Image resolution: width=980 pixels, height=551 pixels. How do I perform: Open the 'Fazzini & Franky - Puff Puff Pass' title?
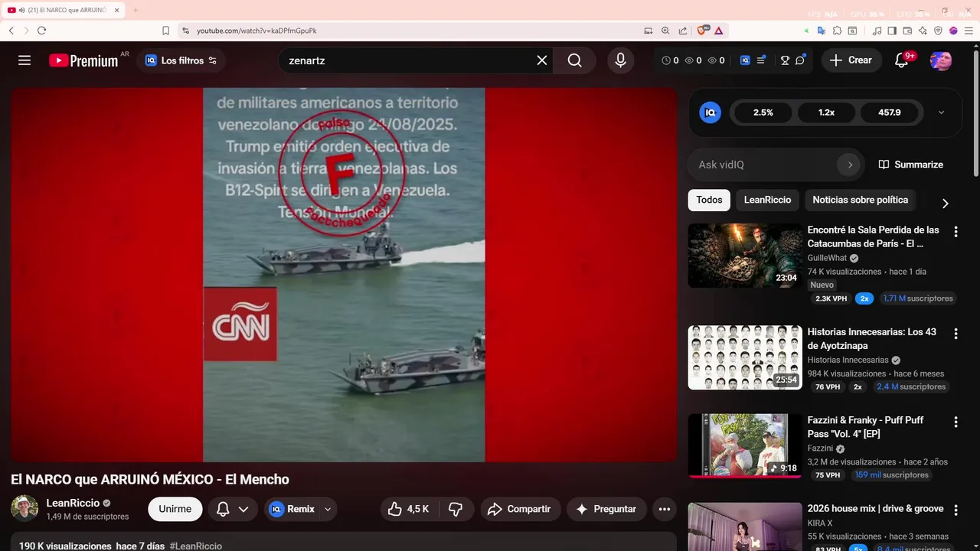tap(866, 427)
